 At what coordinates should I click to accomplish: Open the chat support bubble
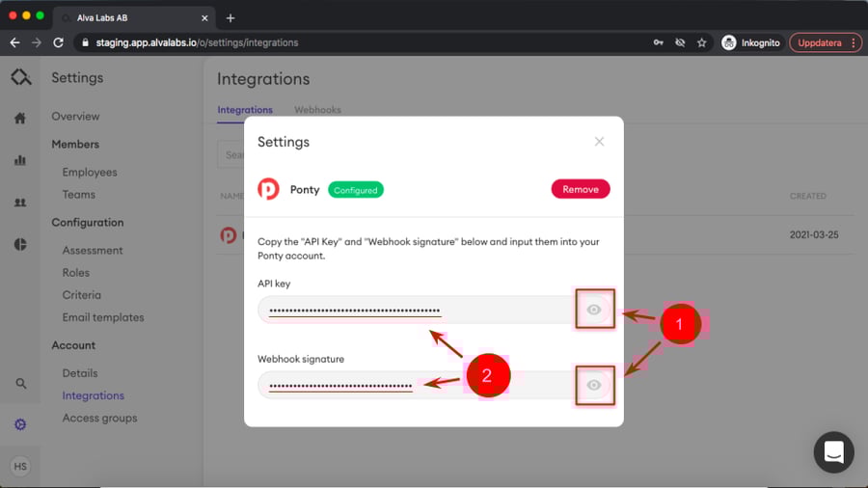[833, 452]
